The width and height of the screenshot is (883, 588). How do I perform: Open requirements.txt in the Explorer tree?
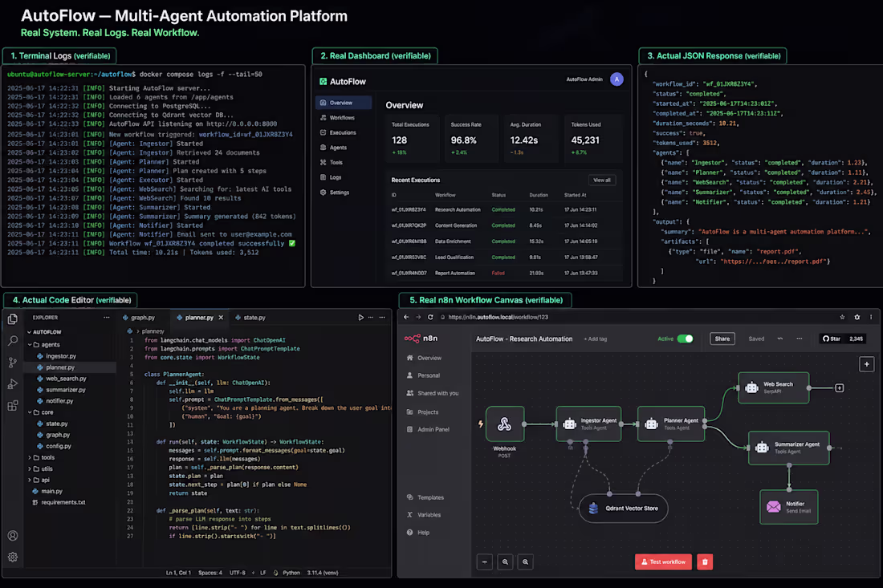(65, 502)
